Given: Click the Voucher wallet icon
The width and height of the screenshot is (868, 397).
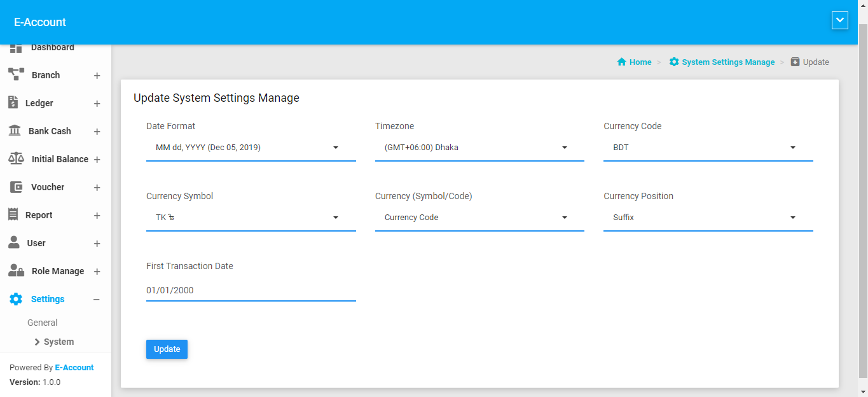Looking at the screenshot, I should coord(17,187).
